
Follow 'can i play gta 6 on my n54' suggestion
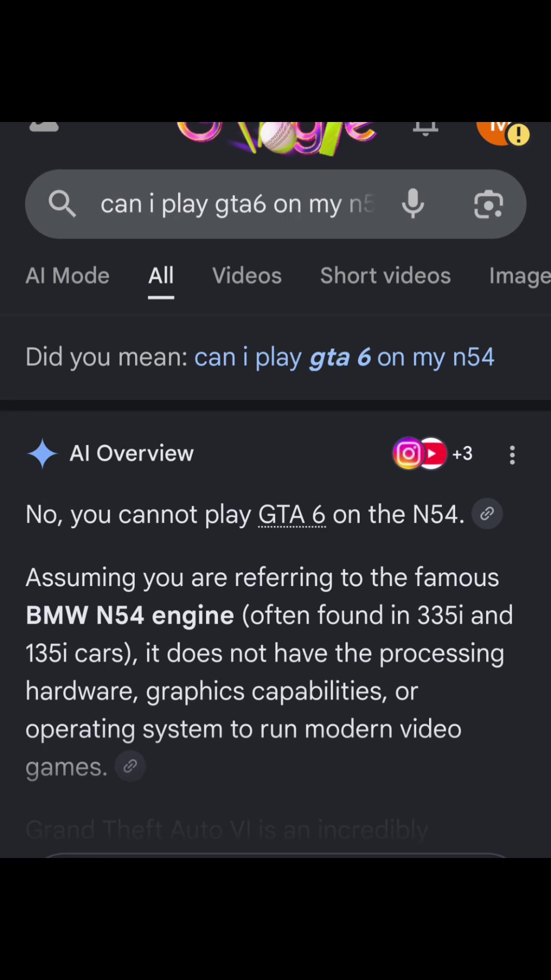coord(344,357)
